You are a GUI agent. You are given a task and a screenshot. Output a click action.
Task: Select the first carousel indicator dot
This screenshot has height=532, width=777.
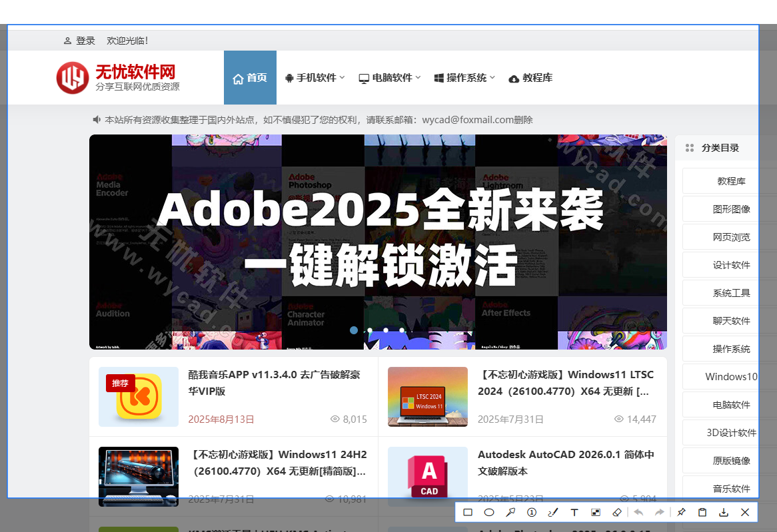pyautogui.click(x=354, y=330)
